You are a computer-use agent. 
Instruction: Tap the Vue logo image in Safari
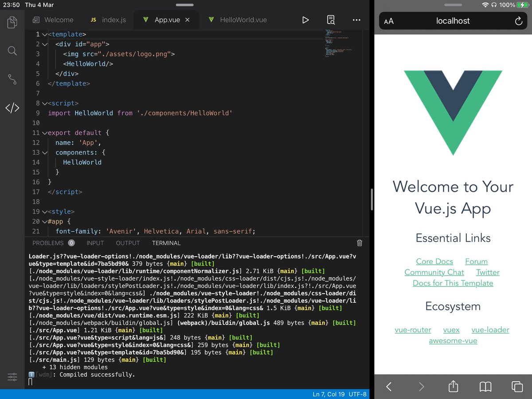coord(453,113)
